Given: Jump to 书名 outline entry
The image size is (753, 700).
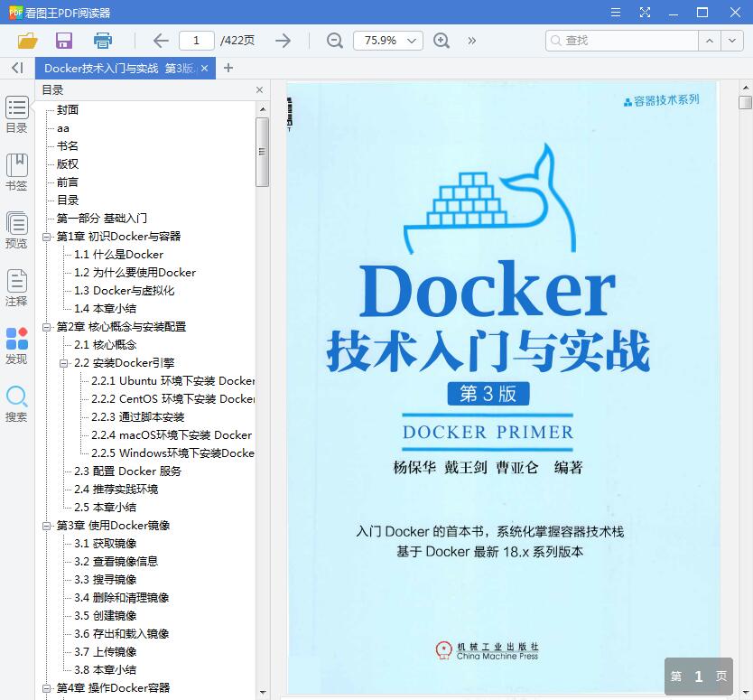Looking at the screenshot, I should pyautogui.click(x=67, y=145).
